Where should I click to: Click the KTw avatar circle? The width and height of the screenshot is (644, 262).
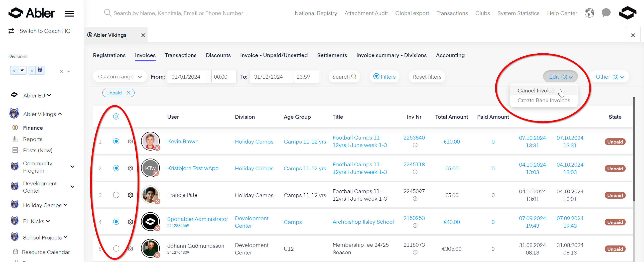coord(150,168)
